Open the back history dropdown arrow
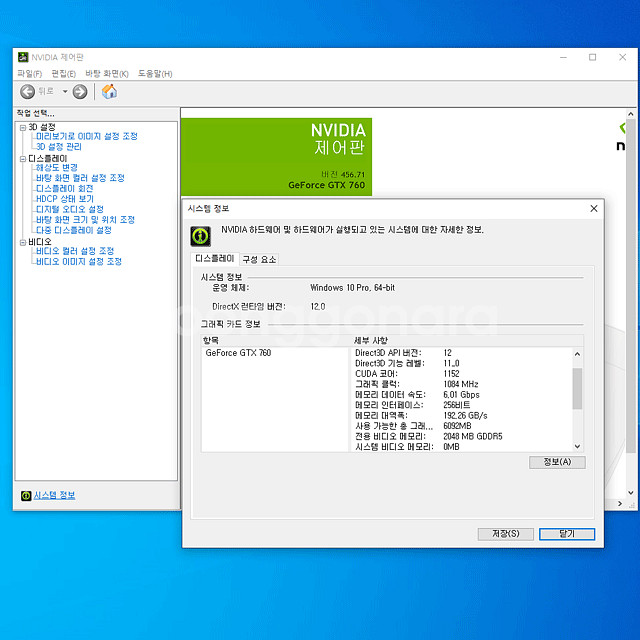The height and width of the screenshot is (640, 640). click(65, 91)
